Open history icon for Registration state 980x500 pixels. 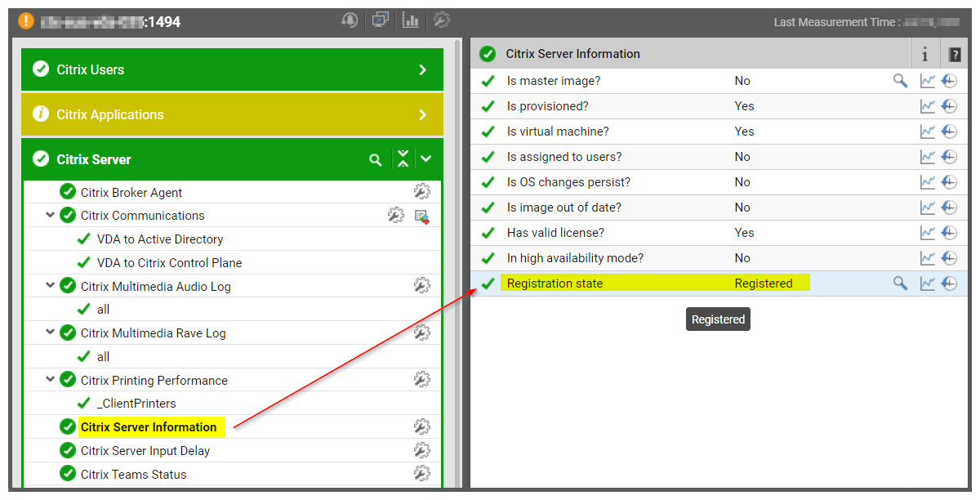(949, 283)
